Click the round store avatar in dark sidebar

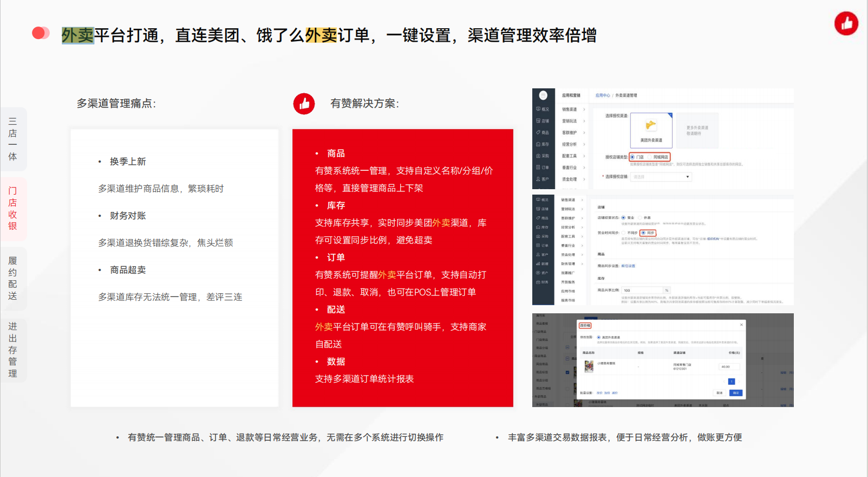(x=543, y=95)
